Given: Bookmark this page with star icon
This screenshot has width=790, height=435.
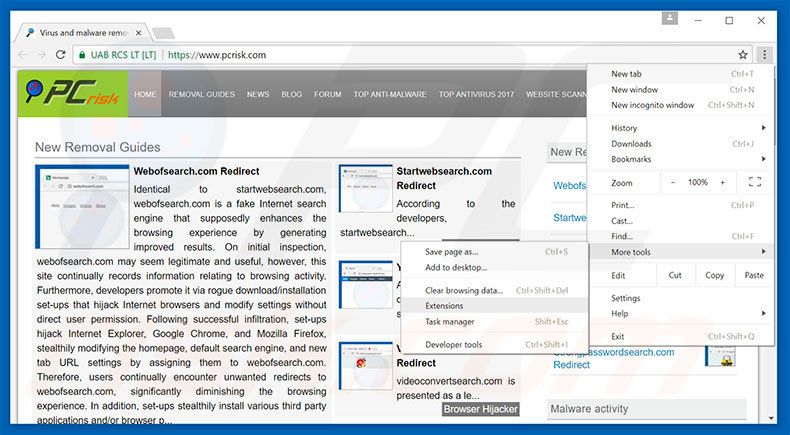Looking at the screenshot, I should pos(743,54).
